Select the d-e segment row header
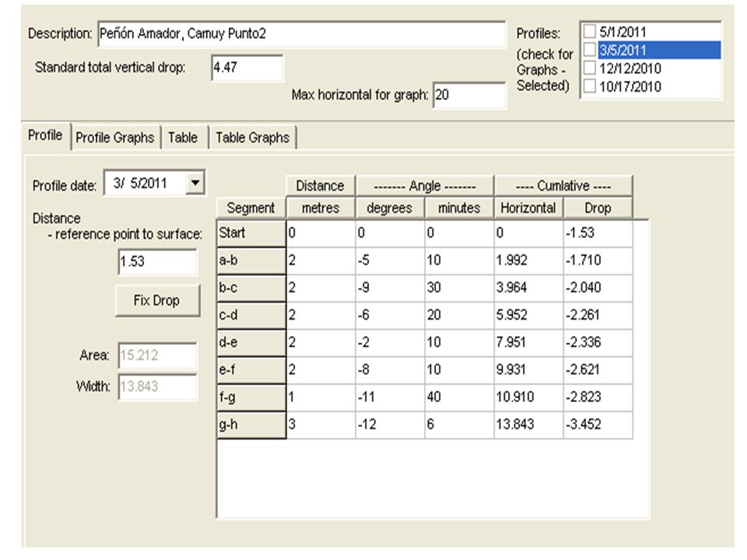747x560 pixels. coord(251,342)
